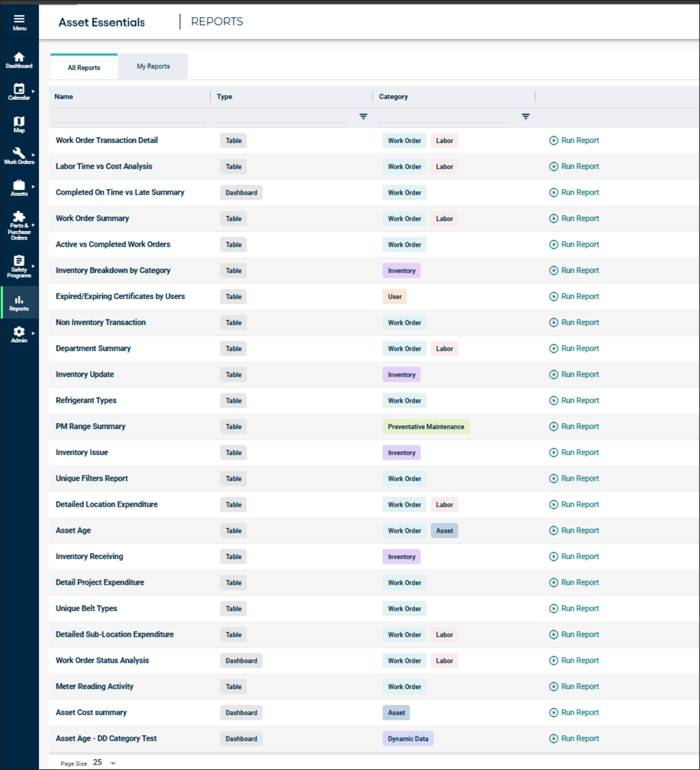Go to Dashboard in sidebar

pos(19,60)
